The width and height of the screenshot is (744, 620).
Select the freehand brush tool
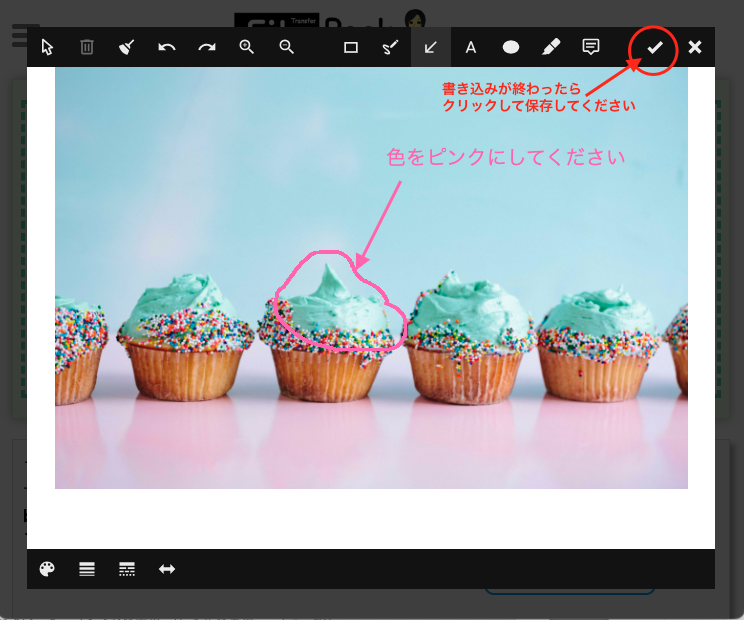coord(391,47)
